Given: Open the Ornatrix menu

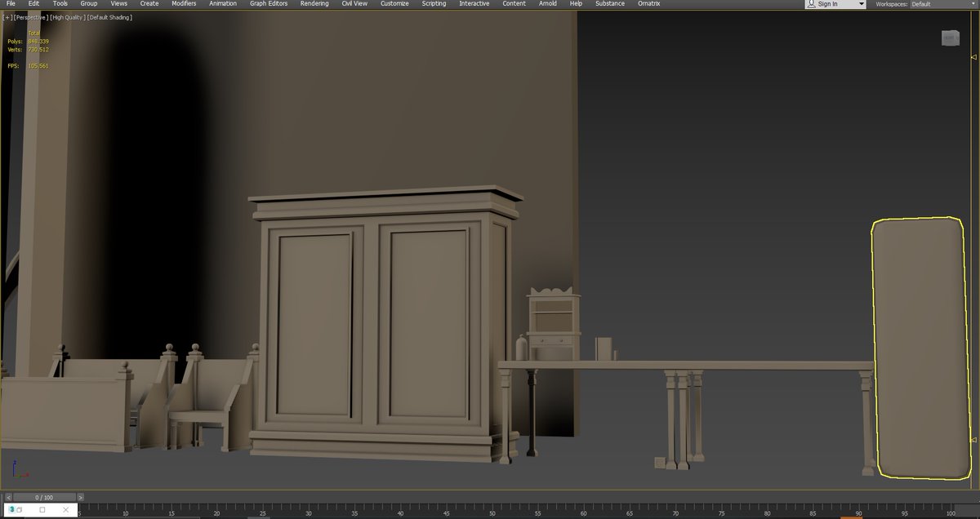Looking at the screenshot, I should (x=648, y=3).
